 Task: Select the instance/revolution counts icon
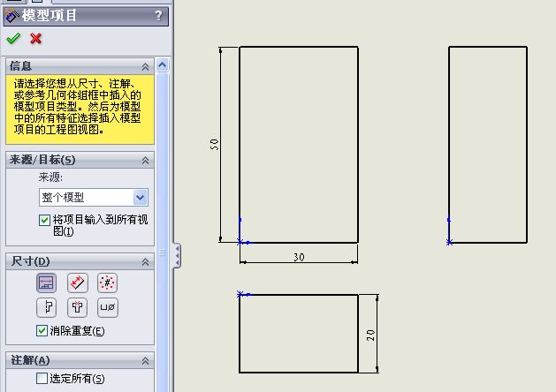[x=108, y=283]
